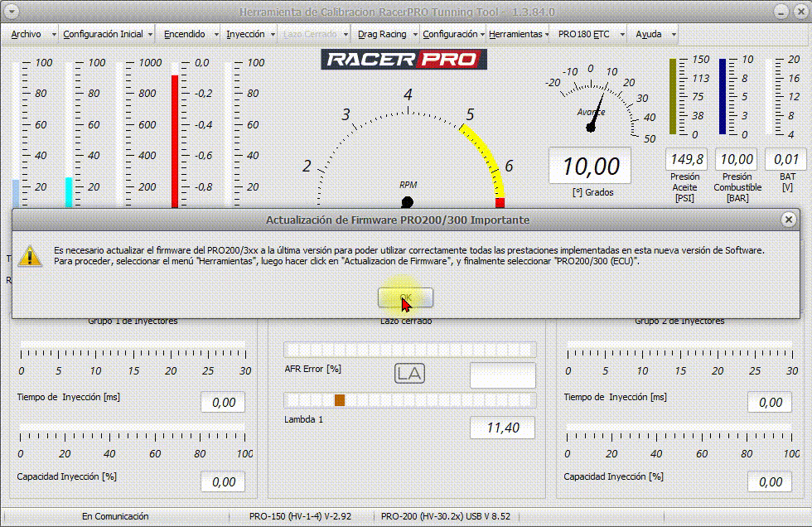Click the navy fuel pressure bar gauge
Image resolution: width=812 pixels, height=527 pixels.
pyautogui.click(x=723, y=96)
